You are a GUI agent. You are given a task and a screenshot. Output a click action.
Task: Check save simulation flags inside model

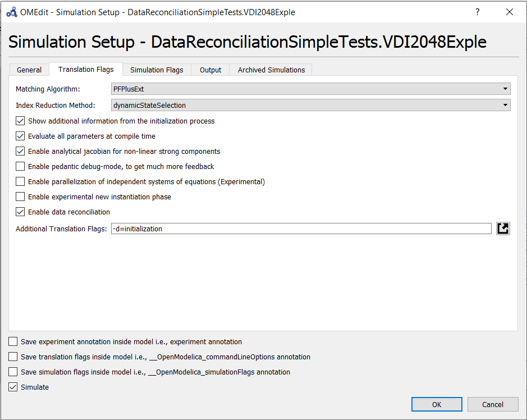point(13,372)
